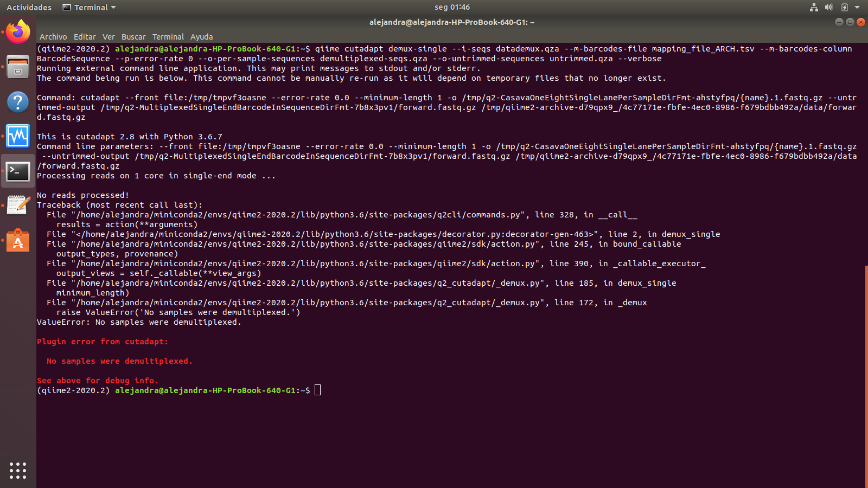Select the Terminal icon in dock
This screenshot has height=488, width=868.
pos(18,171)
